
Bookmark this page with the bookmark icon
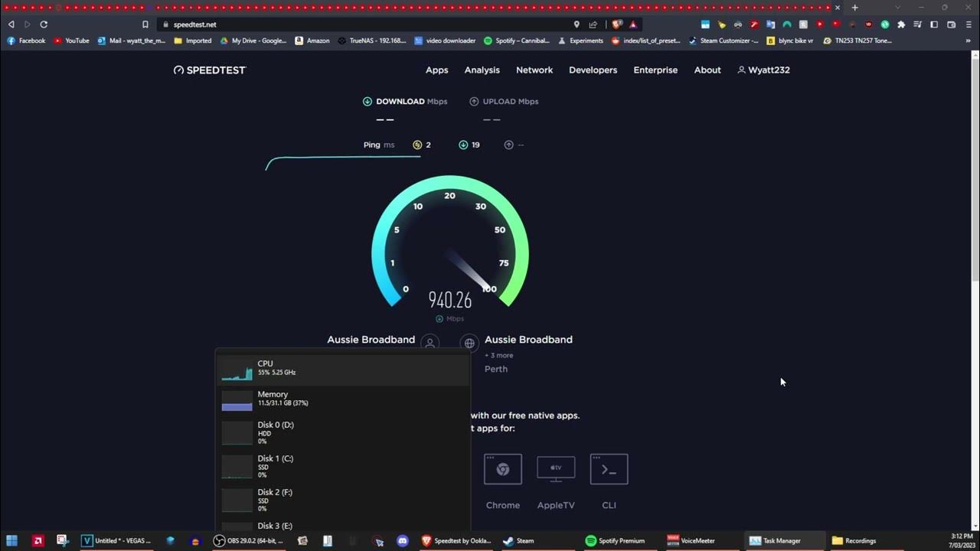(145, 24)
